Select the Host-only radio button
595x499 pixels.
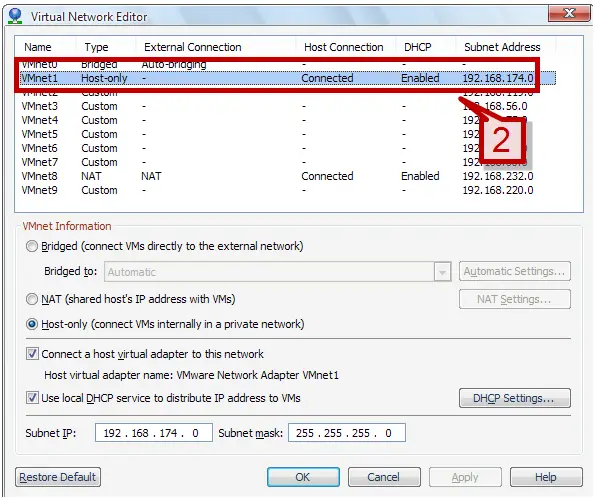(x=32, y=324)
